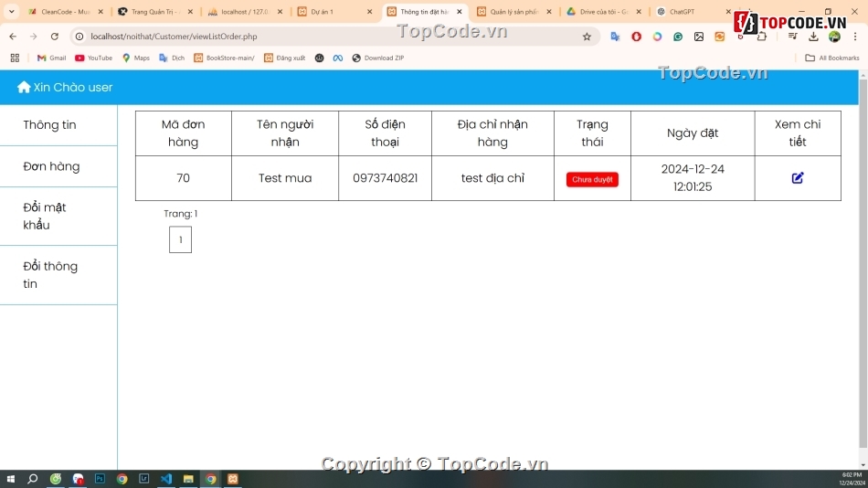Go back using browser back arrow
The height and width of the screenshot is (488, 868).
13,37
